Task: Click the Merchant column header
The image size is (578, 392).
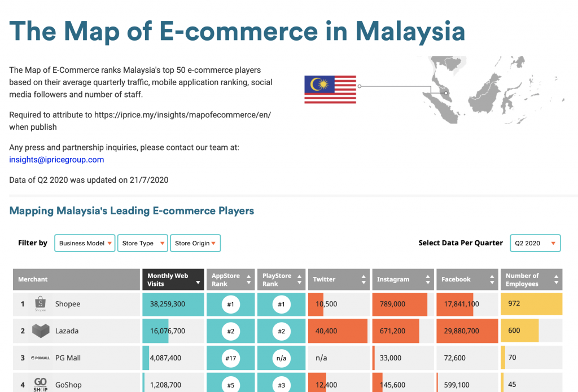Action: 76,280
